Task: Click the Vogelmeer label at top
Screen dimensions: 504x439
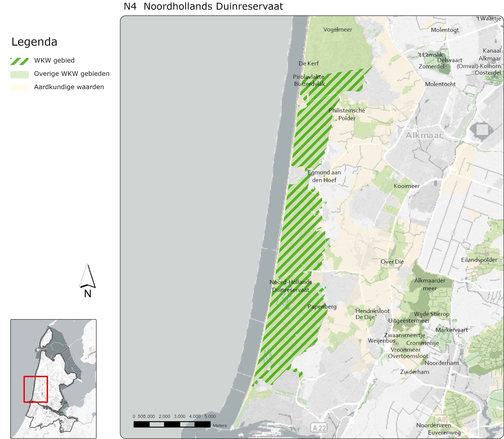Action: pyautogui.click(x=337, y=30)
